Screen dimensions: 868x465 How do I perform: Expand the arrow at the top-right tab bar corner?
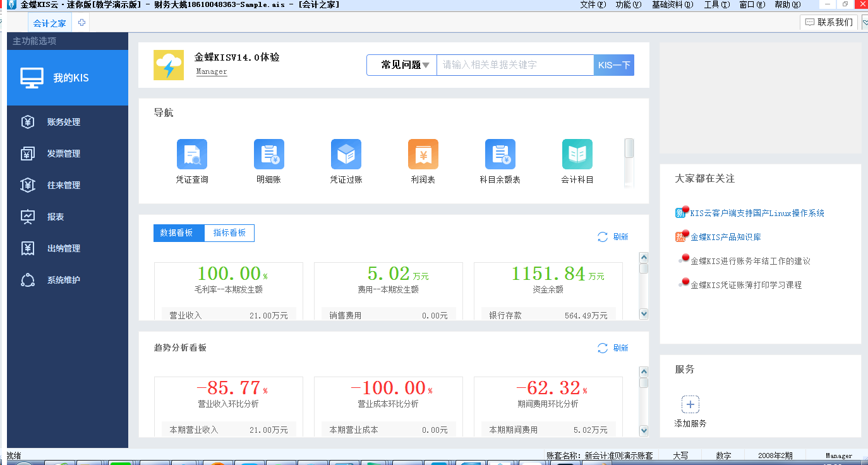[x=865, y=23]
